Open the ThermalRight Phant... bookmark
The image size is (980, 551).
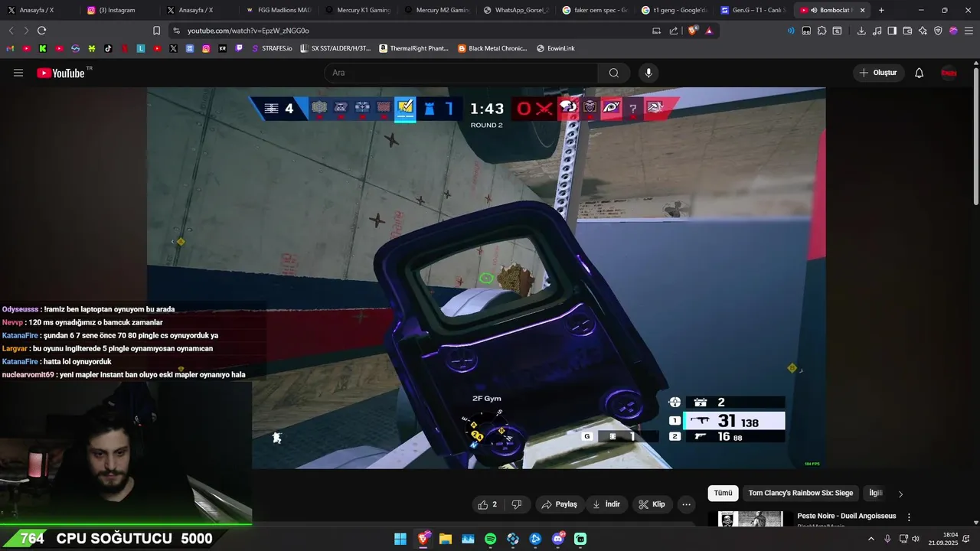point(414,48)
